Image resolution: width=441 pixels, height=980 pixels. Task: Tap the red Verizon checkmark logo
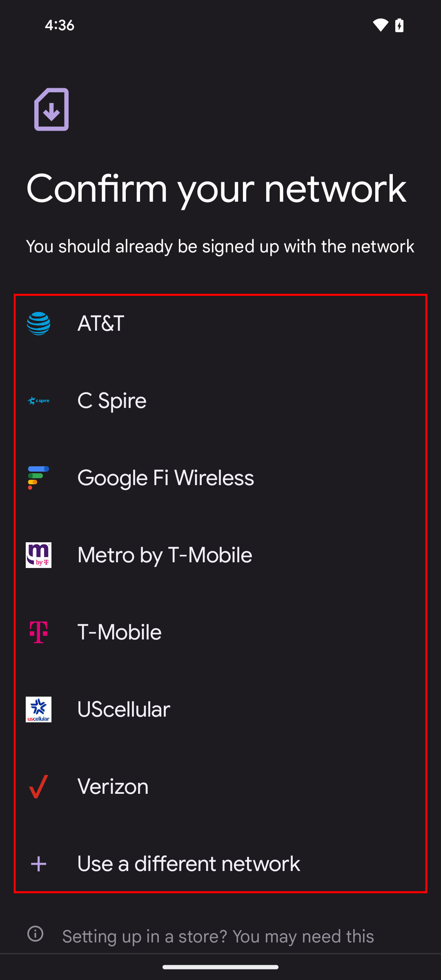(38, 786)
